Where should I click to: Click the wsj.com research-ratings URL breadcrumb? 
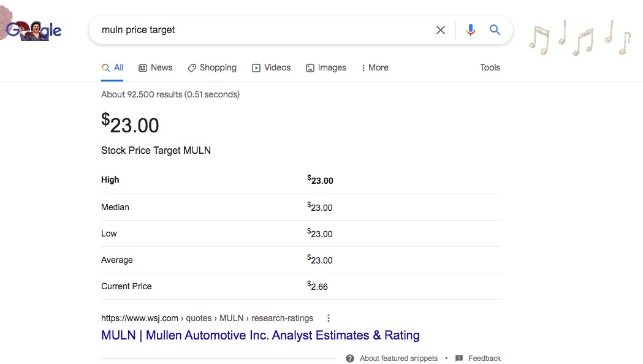(207, 318)
